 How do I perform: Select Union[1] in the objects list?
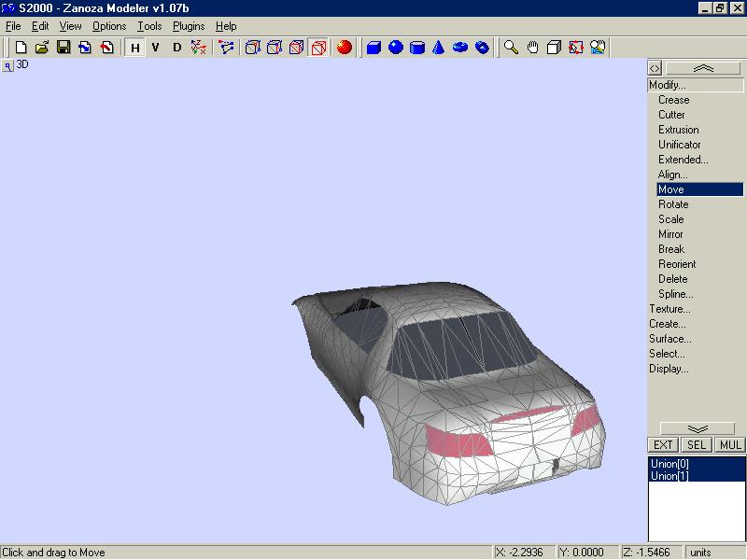[x=669, y=476]
